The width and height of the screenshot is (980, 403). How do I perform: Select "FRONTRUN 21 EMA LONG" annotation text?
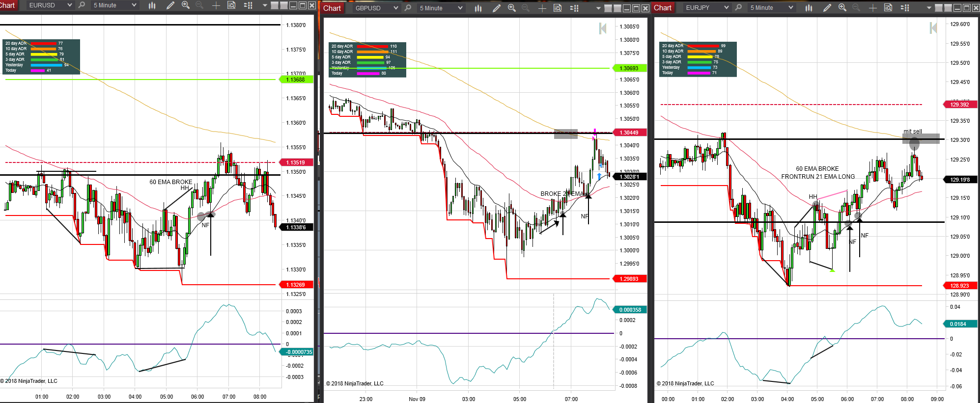tap(818, 177)
